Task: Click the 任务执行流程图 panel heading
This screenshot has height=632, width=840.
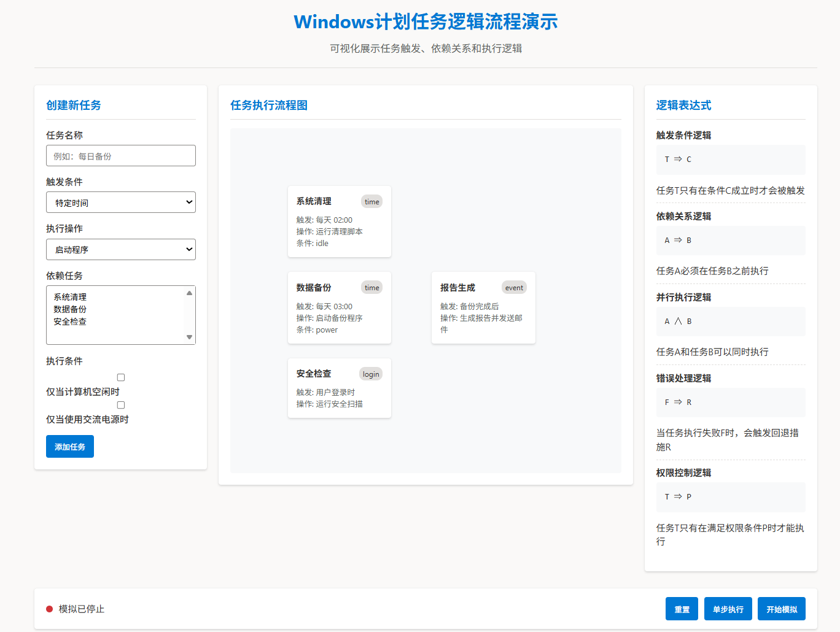Action: [x=269, y=105]
